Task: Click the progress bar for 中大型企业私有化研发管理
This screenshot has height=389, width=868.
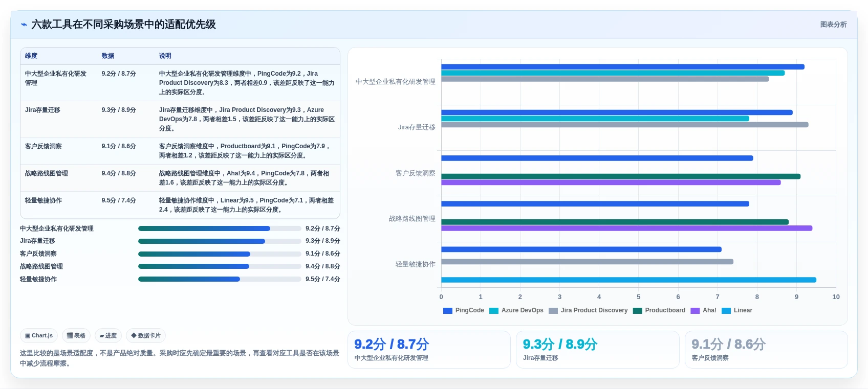Action: tap(220, 228)
